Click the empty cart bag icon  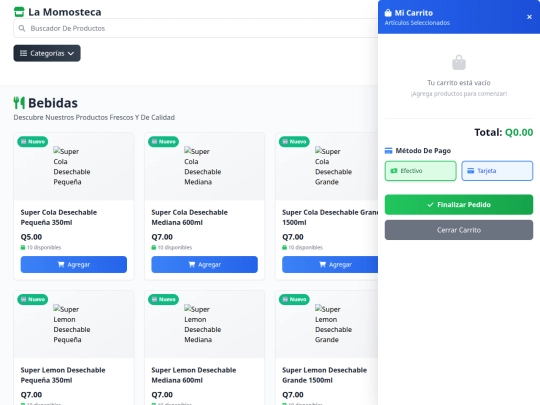point(459,63)
